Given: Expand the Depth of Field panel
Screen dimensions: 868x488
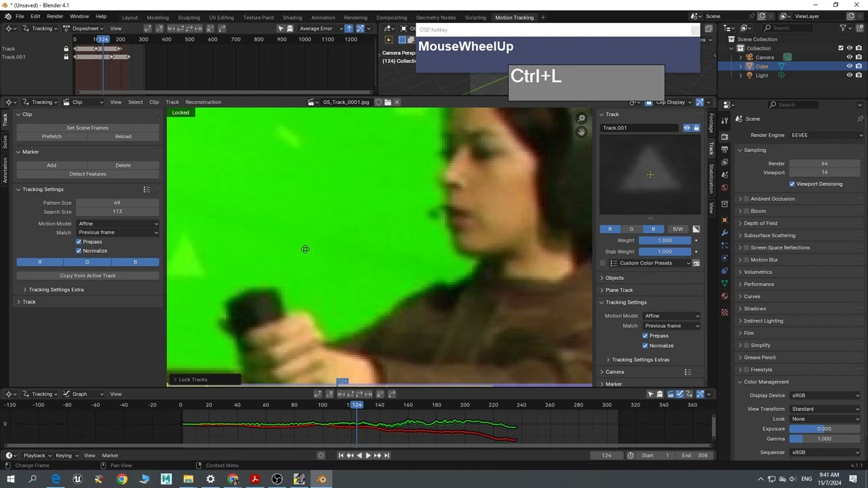Looking at the screenshot, I should [760, 223].
